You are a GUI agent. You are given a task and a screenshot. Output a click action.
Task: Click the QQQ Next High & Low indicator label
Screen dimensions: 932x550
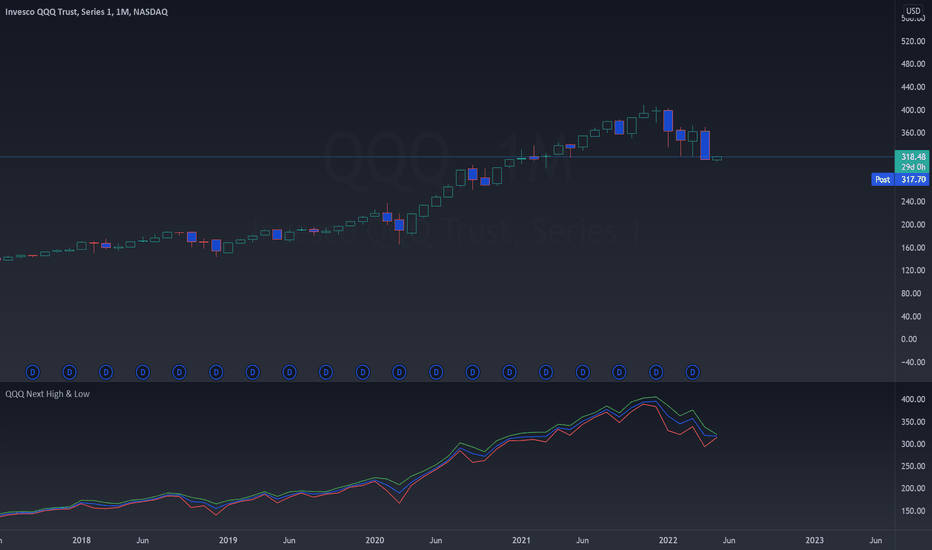[48, 394]
